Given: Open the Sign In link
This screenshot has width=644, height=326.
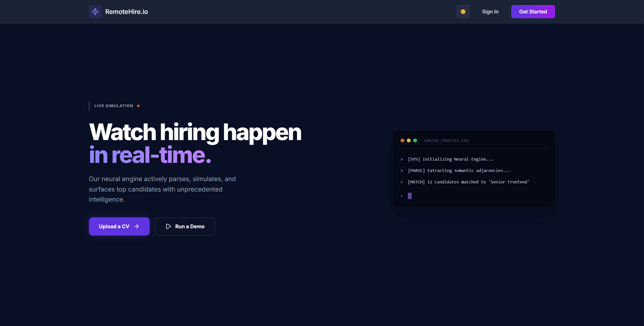Looking at the screenshot, I should [x=490, y=12].
